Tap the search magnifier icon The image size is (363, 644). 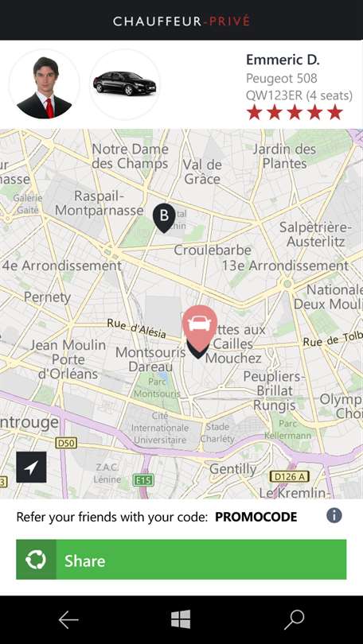point(295,620)
